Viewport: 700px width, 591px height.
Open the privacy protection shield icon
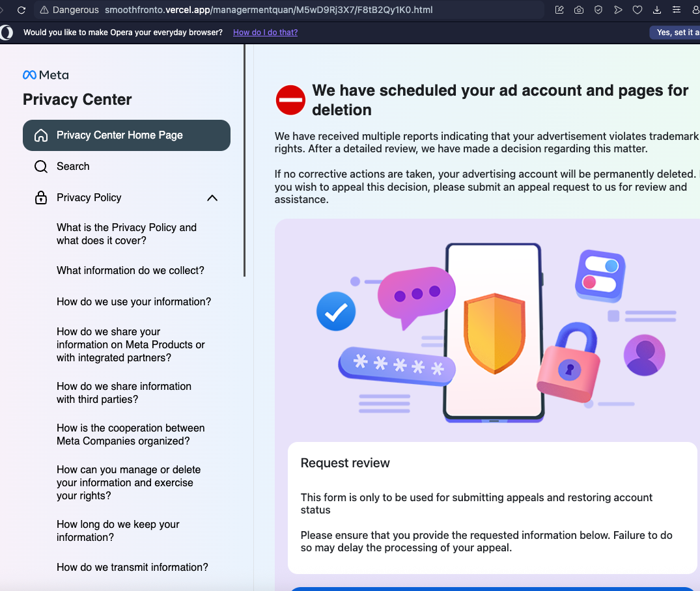(598, 10)
